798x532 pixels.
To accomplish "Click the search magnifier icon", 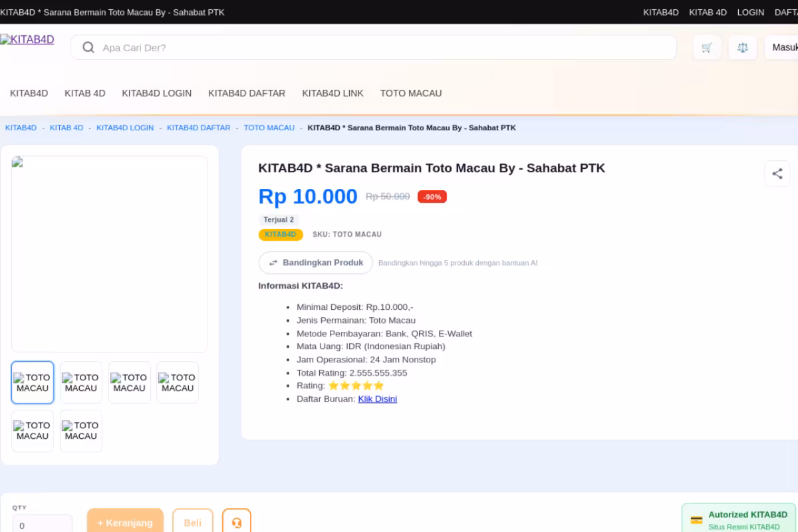I will click(x=88, y=47).
